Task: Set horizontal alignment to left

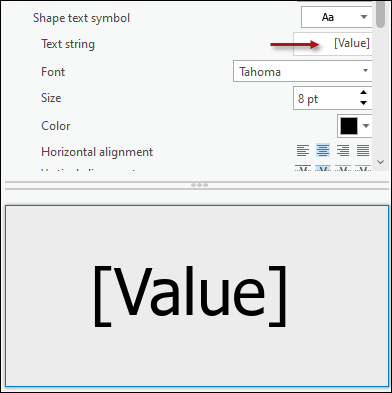Action: pyautogui.click(x=303, y=151)
